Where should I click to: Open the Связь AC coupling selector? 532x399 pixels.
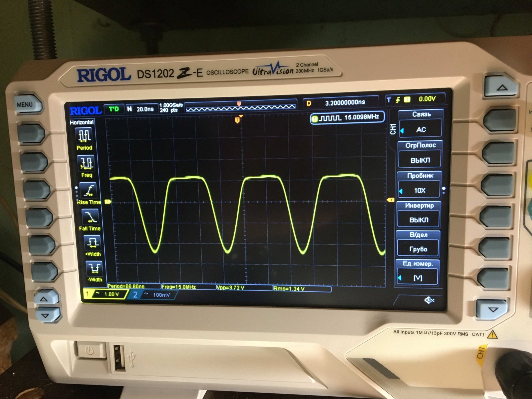421,130
